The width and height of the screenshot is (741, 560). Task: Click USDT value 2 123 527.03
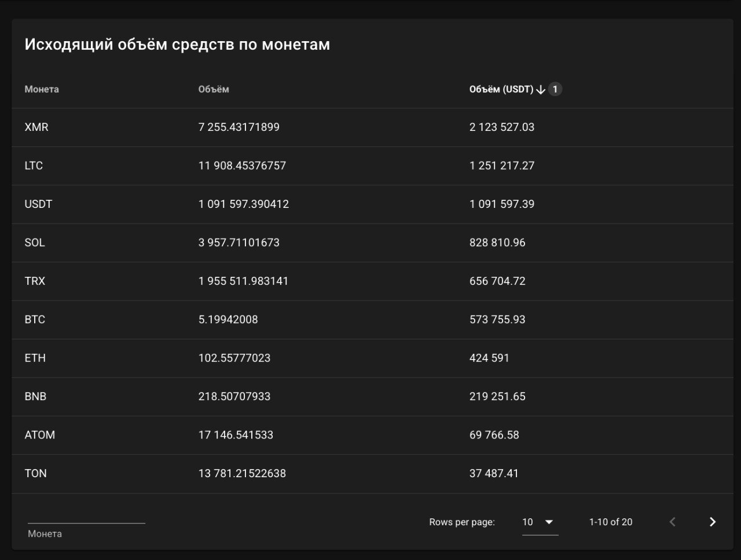502,127
